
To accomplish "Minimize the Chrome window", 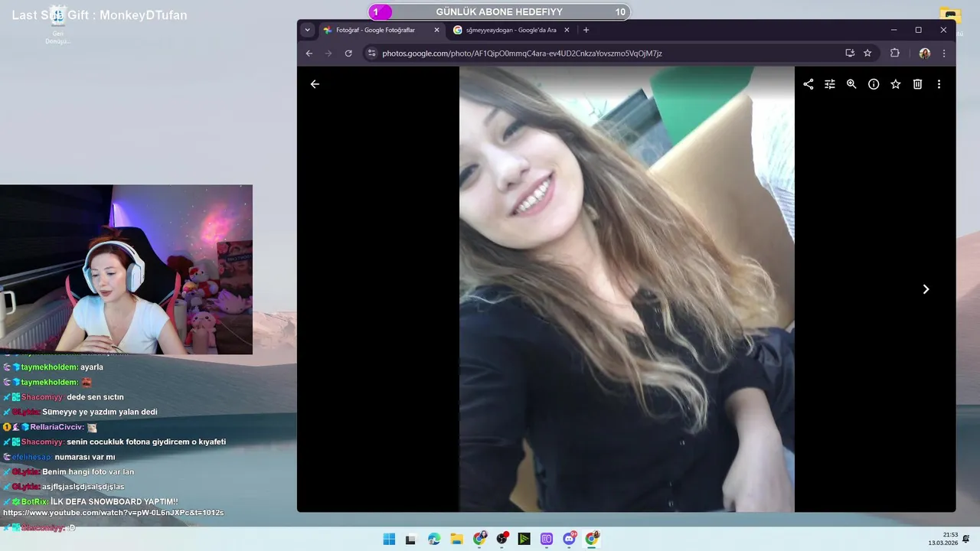I will click(x=893, y=30).
